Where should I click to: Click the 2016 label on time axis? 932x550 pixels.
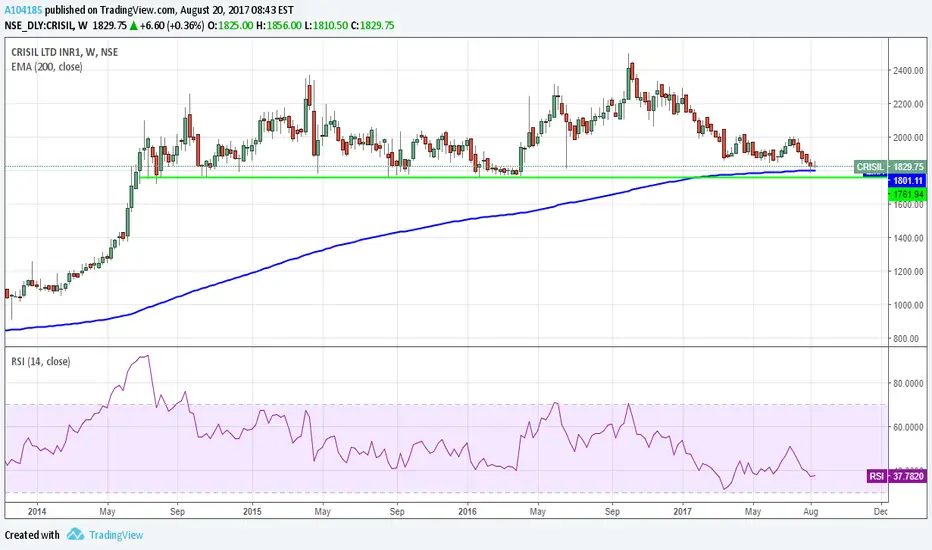click(x=468, y=511)
